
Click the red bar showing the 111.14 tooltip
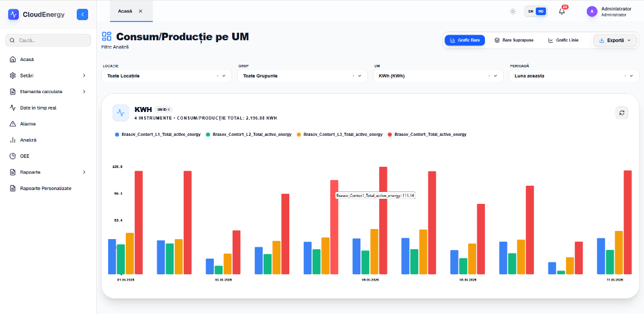point(335,227)
